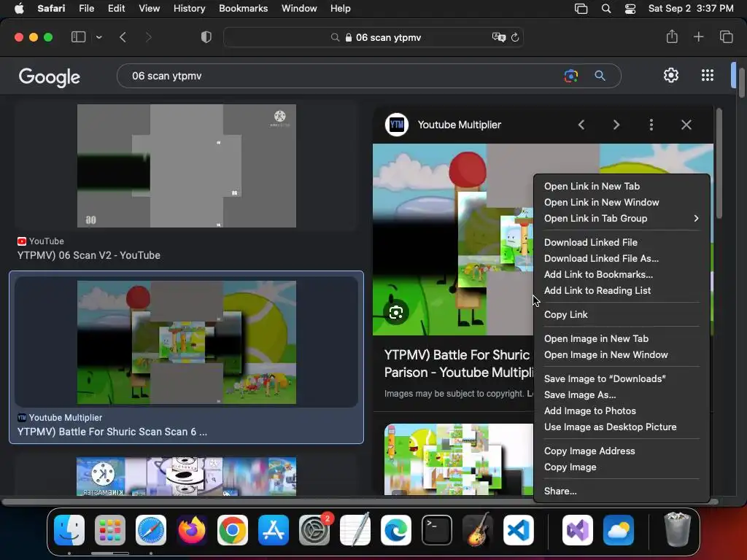Select Download Linked File As...
Viewport: 747px width, 560px height.
coord(601,258)
